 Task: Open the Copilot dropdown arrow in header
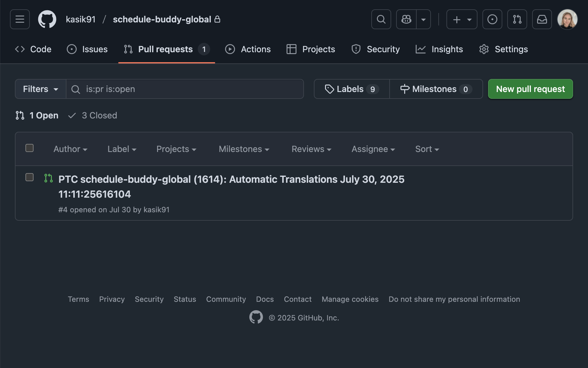[x=423, y=19]
